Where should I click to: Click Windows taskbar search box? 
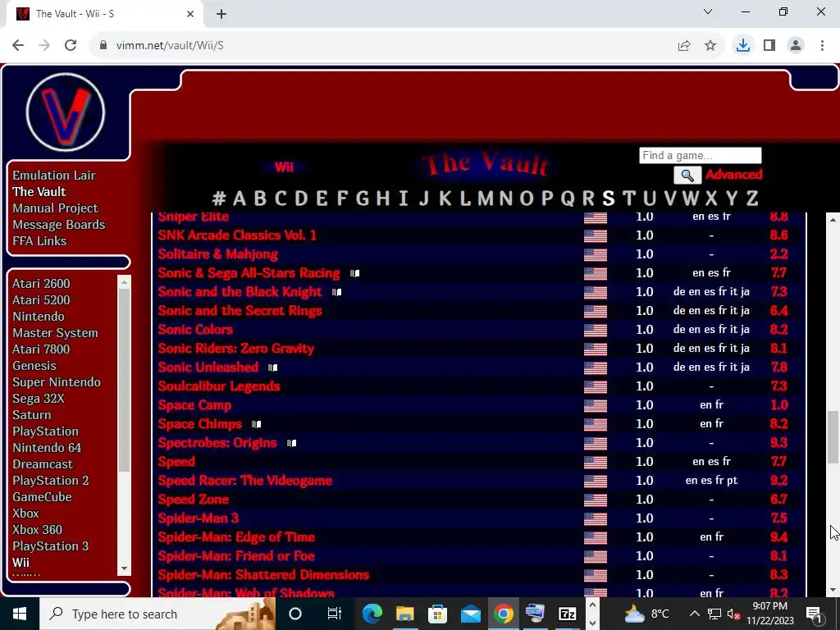pyautogui.click(x=157, y=614)
